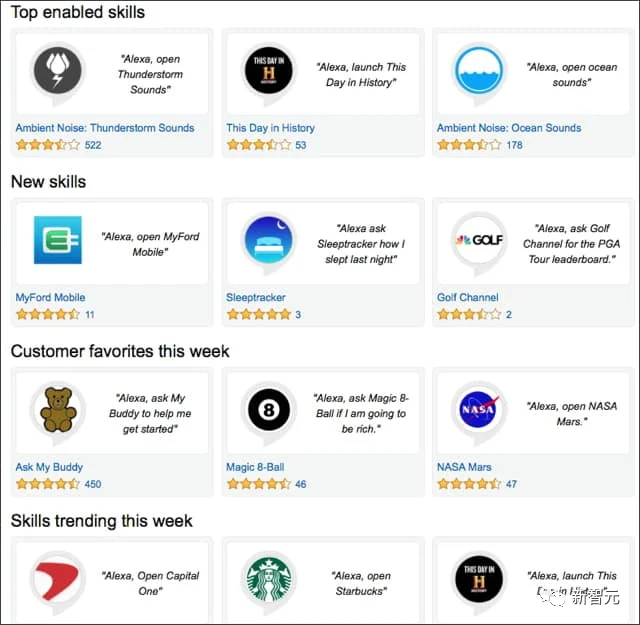Click the 450 reviews count for Ask My Buddy

pyautogui.click(x=93, y=484)
